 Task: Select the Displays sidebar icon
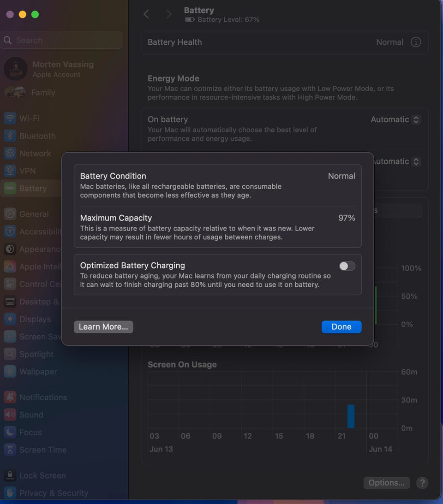(10, 319)
